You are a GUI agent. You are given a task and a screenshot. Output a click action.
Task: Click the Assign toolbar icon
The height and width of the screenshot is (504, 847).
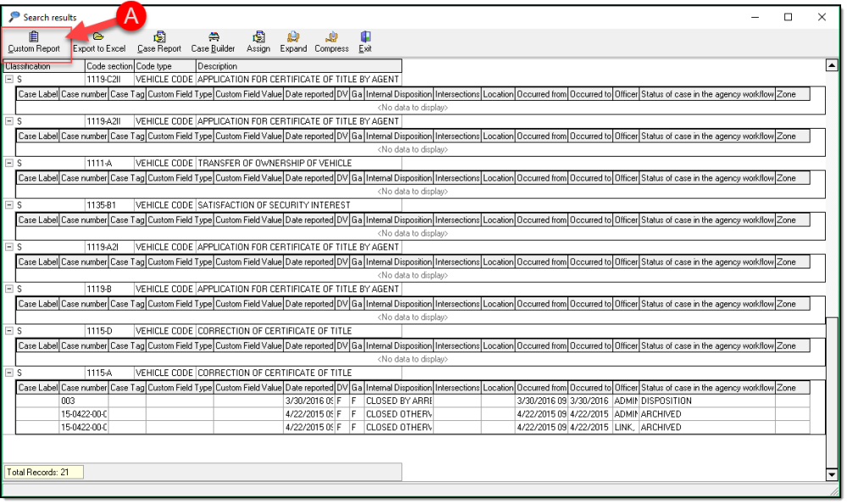coord(258,42)
